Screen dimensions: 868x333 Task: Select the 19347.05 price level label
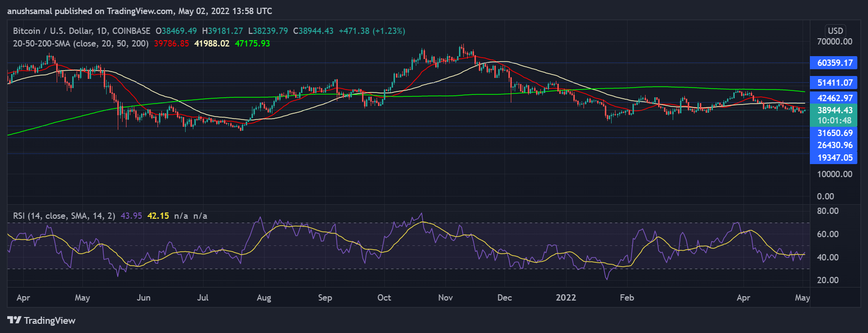click(x=835, y=158)
